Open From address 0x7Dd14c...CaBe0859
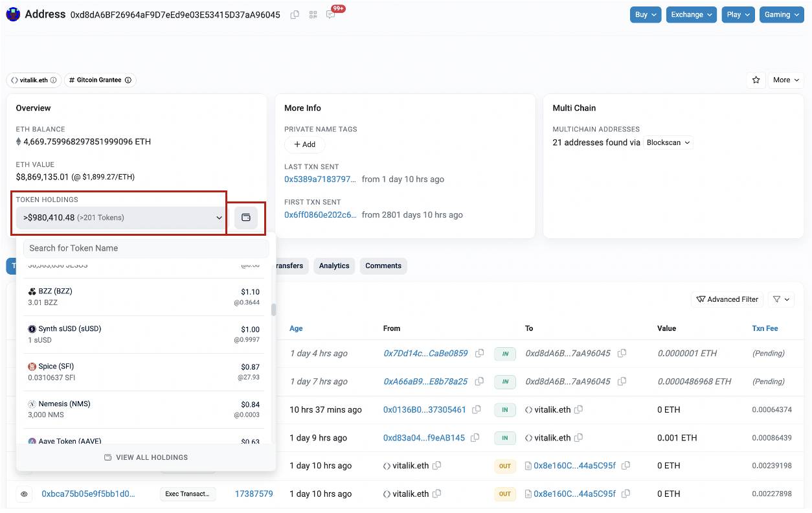The image size is (812, 513). [425, 353]
